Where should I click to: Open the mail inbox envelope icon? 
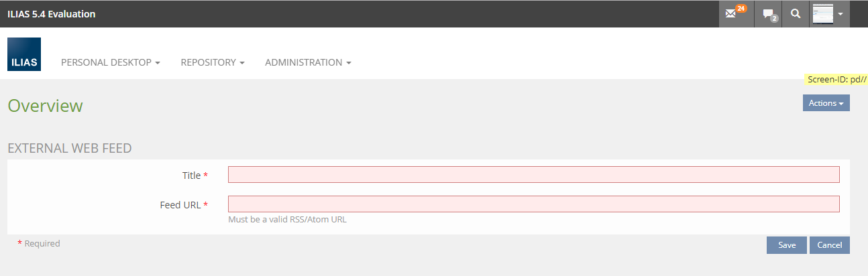(x=736, y=13)
